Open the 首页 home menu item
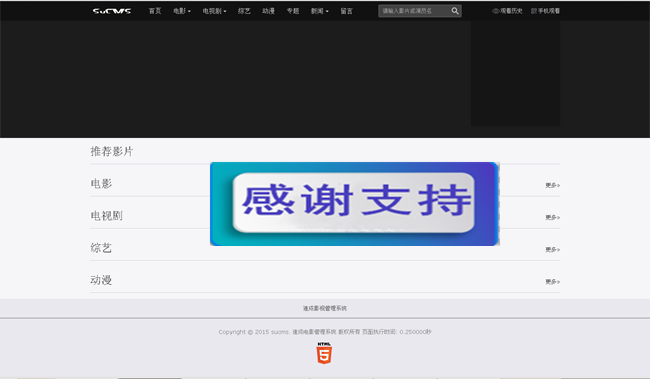650x379 pixels. (x=155, y=11)
